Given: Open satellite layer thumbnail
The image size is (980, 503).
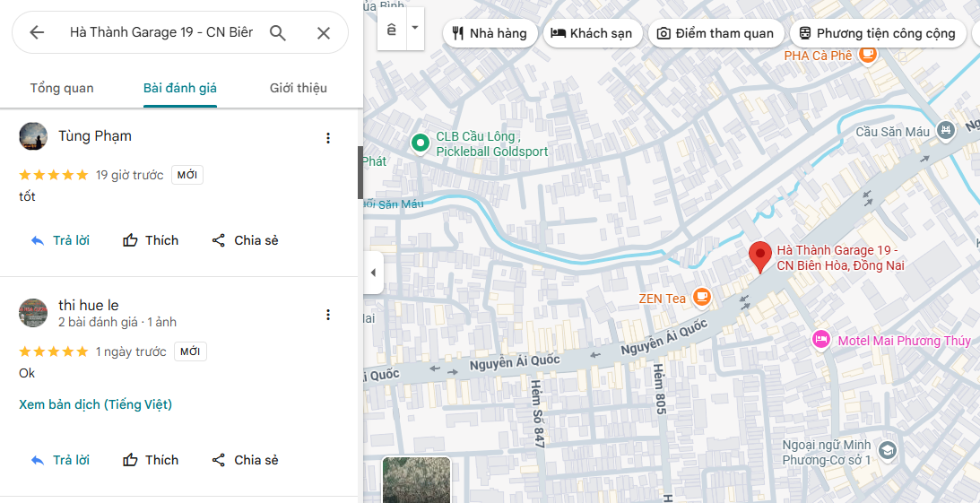Looking at the screenshot, I should (x=416, y=480).
